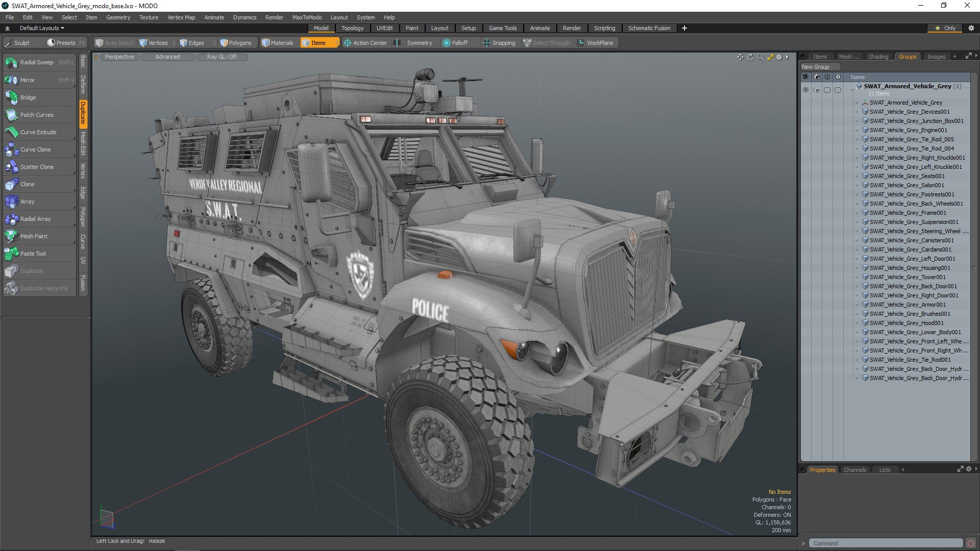The image size is (980, 551).
Task: Select the Radial Sweep tool
Action: 39,62
